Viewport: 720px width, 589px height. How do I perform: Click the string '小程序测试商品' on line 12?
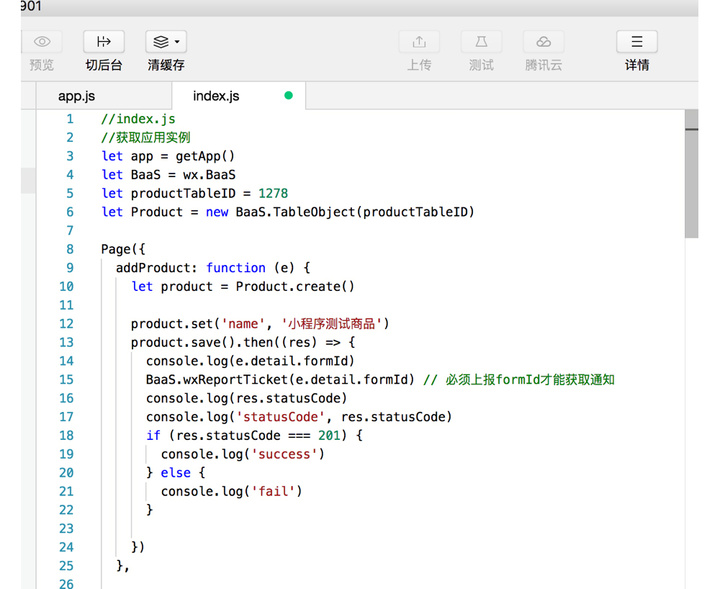click(x=332, y=324)
